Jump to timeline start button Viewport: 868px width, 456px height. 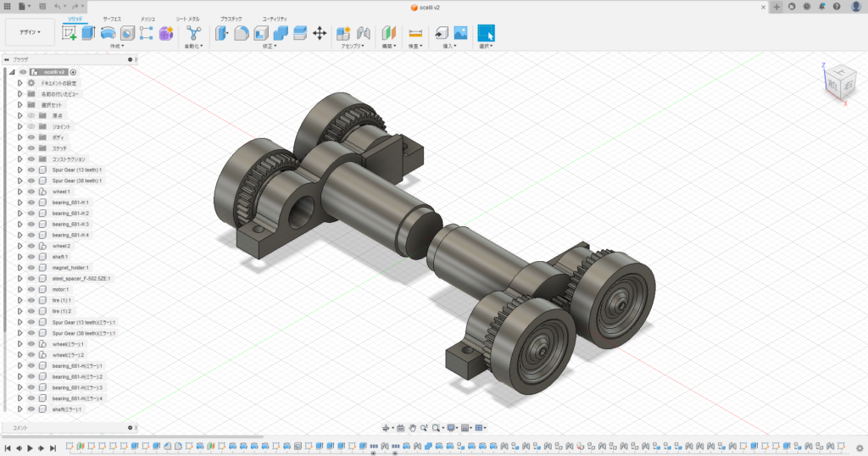click(x=8, y=448)
